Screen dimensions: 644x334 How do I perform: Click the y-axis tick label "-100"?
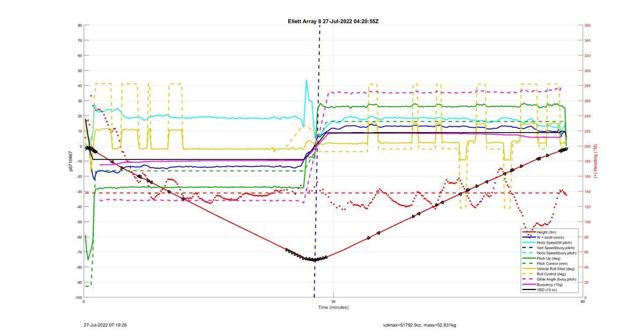click(x=78, y=297)
